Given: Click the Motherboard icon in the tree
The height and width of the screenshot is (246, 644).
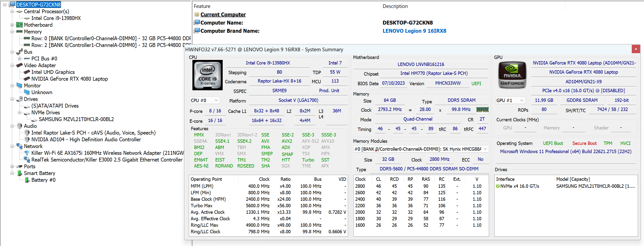Looking at the screenshot, I should pyautogui.click(x=19, y=25).
